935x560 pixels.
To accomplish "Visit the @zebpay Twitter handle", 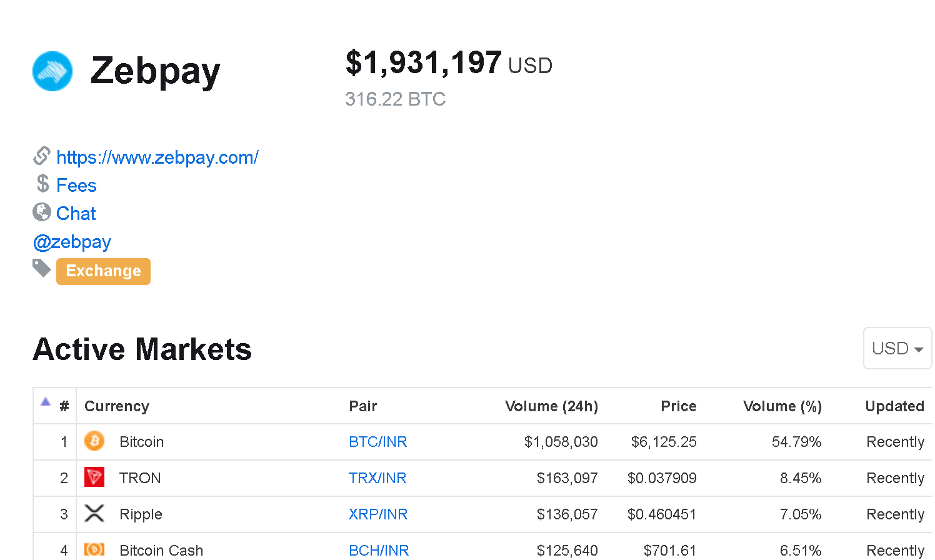I will coord(72,242).
